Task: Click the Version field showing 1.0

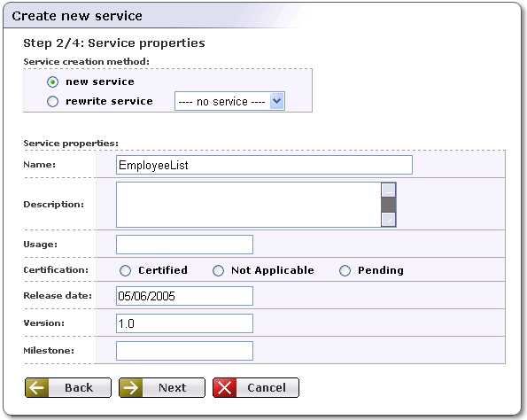Action: [184, 323]
